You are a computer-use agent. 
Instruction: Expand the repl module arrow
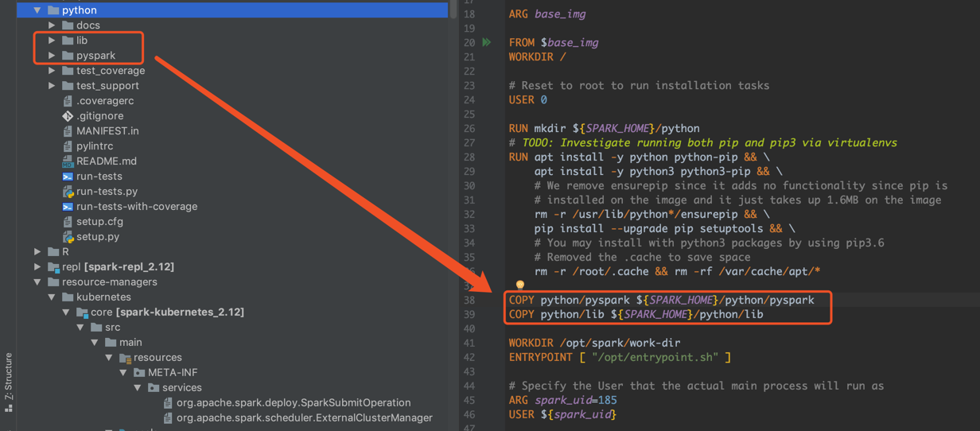(x=37, y=266)
